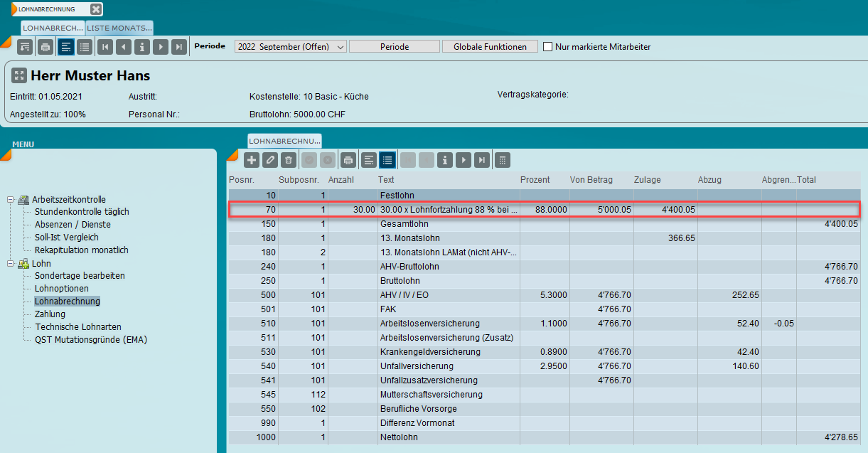Open the Periode dropdown 2022 September
The image size is (868, 453).
[290, 47]
